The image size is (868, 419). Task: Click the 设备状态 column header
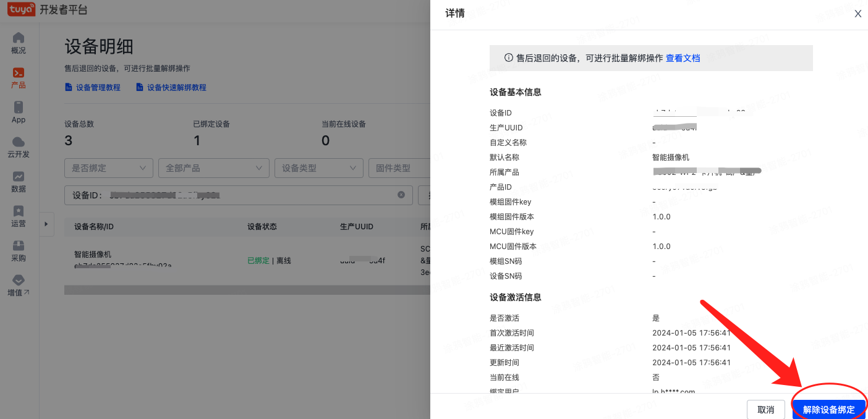pyautogui.click(x=262, y=227)
